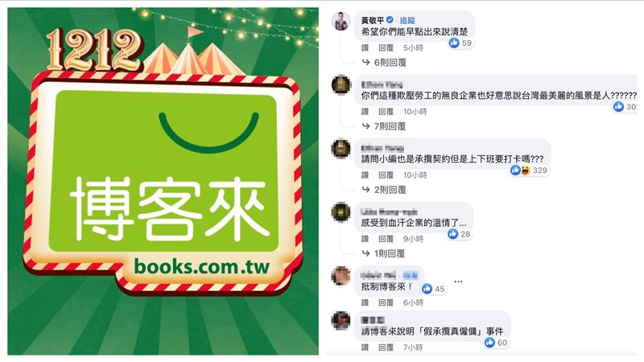Image resolution: width=644 pixels, height=362 pixels.
Task: Expand the 7則回覆 replies thread
Action: [x=384, y=126]
